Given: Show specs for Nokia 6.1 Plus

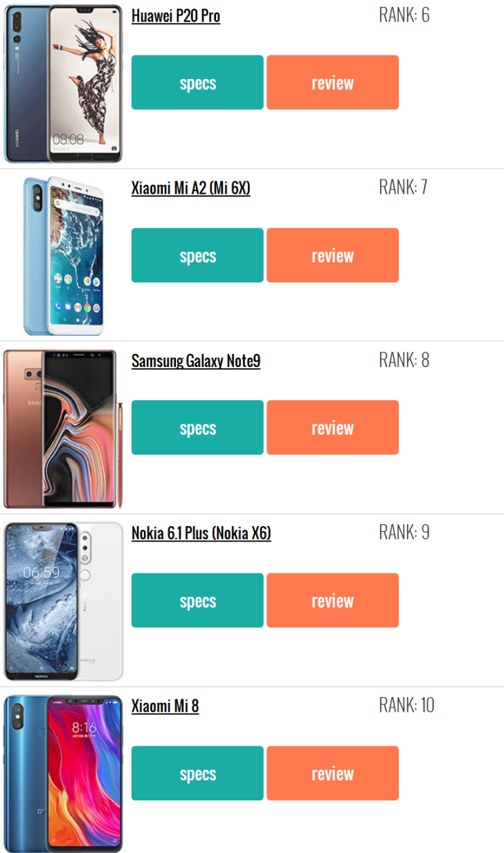Looking at the screenshot, I should click(197, 600).
